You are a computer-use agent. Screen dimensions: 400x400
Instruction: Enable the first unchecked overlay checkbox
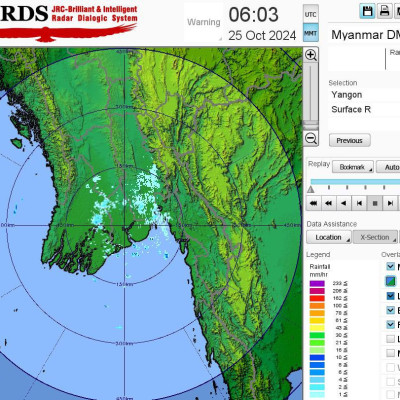[390, 339]
